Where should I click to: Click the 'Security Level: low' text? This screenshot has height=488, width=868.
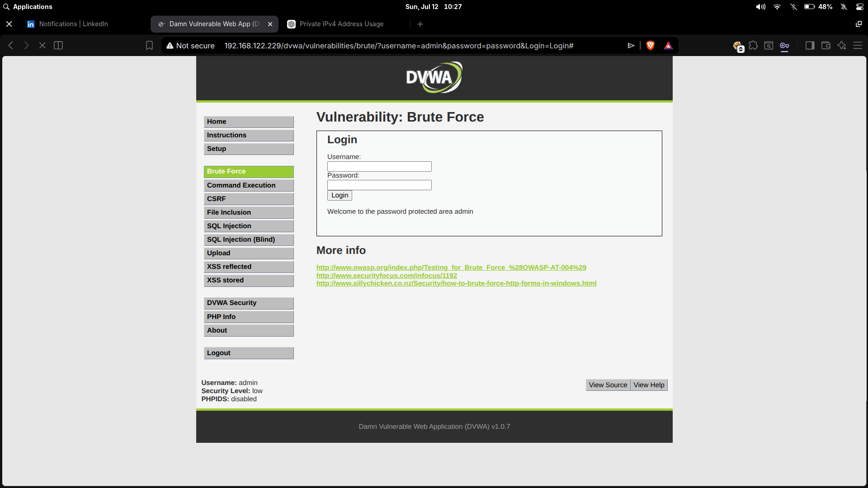(x=232, y=391)
